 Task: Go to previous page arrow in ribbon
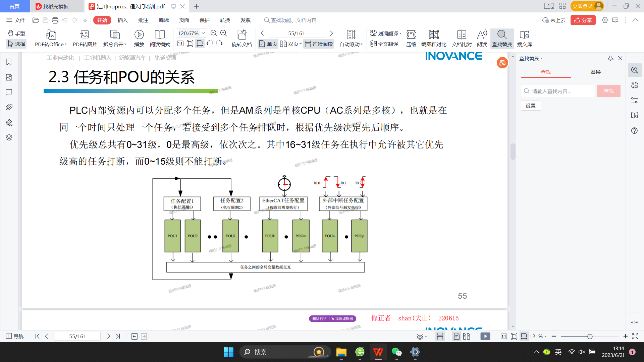pyautogui.click(x=262, y=33)
